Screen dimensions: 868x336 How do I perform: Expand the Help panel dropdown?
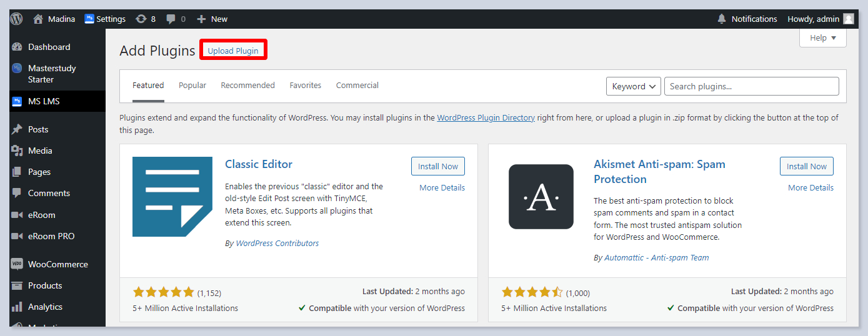[822, 38]
